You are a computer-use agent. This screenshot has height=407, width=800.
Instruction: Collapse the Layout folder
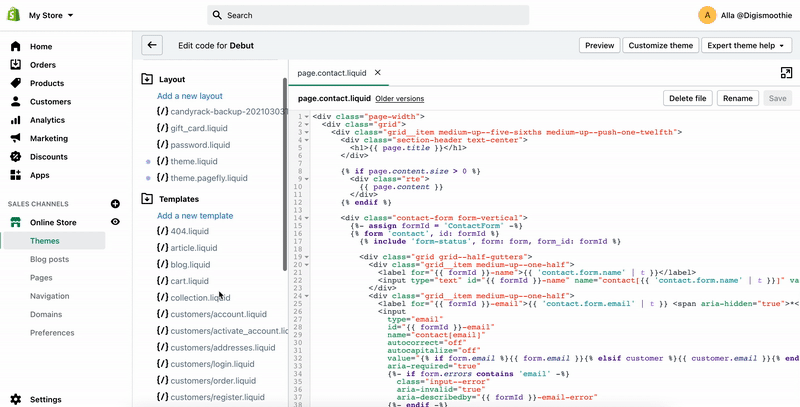pos(147,79)
